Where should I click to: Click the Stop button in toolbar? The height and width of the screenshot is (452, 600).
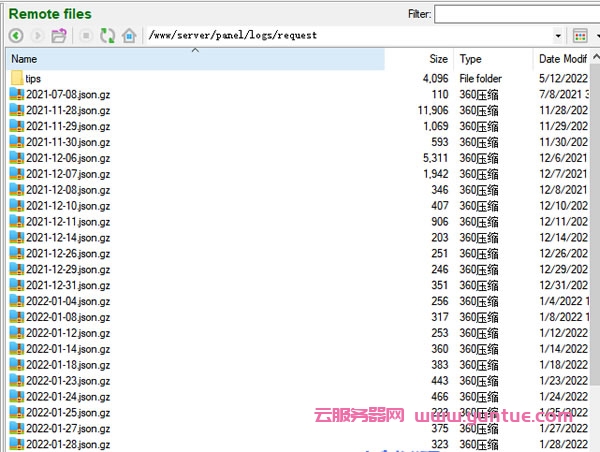[86, 36]
